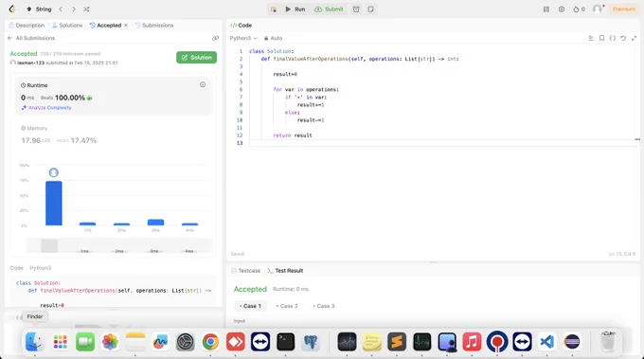Image resolution: width=644 pixels, height=359 pixels.
Task: Go to previous problem arrow
Action: 61,9
